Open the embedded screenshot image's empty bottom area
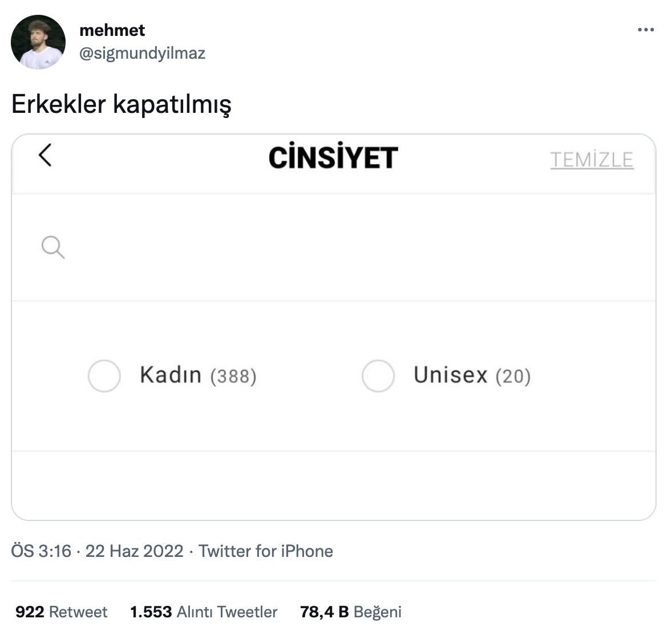The width and height of the screenshot is (672, 635). 333,485
